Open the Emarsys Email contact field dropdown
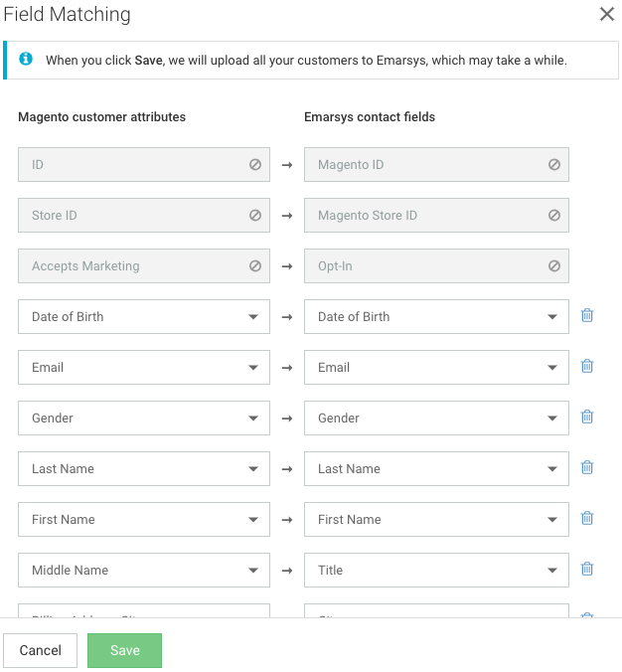 click(x=436, y=367)
